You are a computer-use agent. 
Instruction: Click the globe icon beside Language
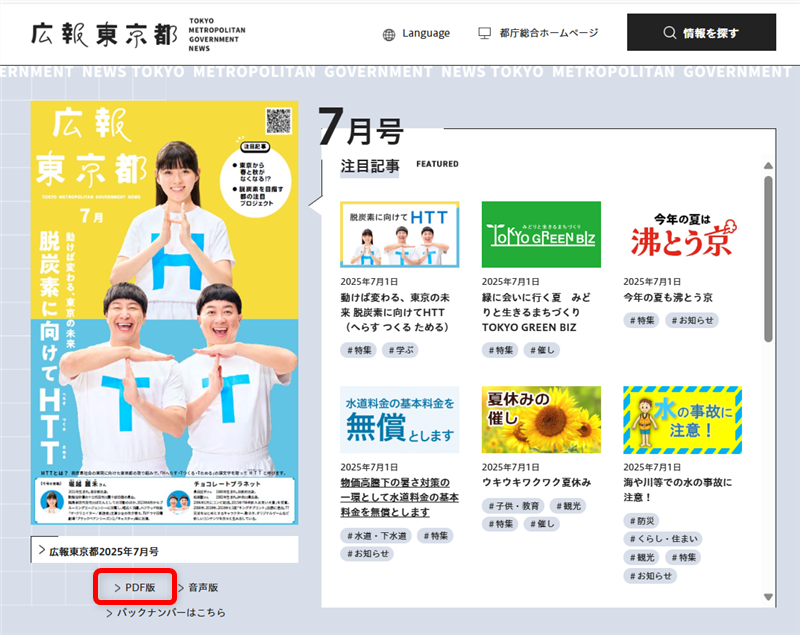tap(389, 33)
